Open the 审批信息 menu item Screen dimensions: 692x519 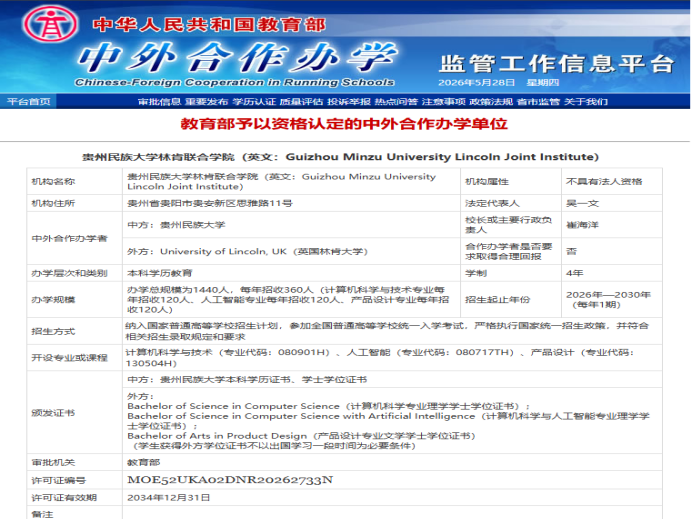[159, 102]
